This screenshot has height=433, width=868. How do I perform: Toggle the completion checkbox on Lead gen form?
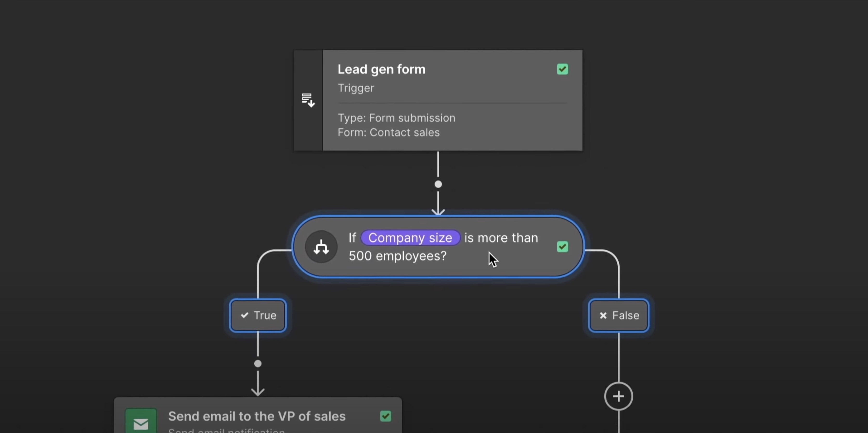tap(562, 69)
